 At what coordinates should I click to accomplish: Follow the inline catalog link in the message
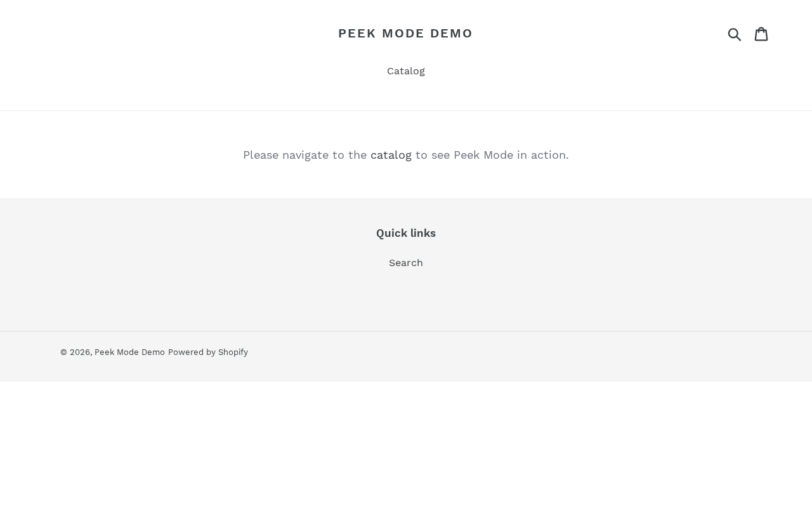[391, 155]
